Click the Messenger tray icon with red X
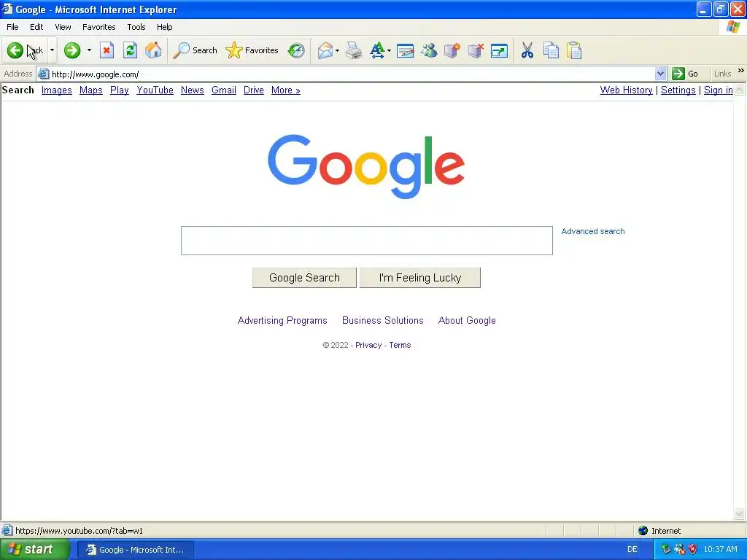This screenshot has height=560, width=747. 680,549
